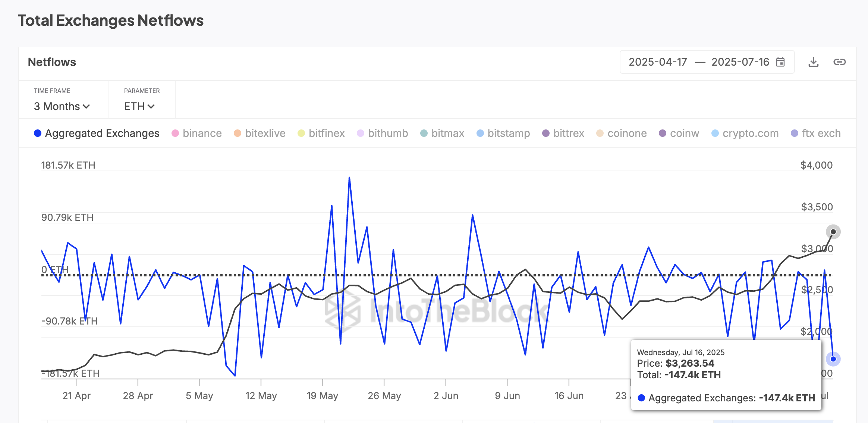Screen dimensions: 868x423
Task: Select the Netflows tab
Action: (x=52, y=62)
